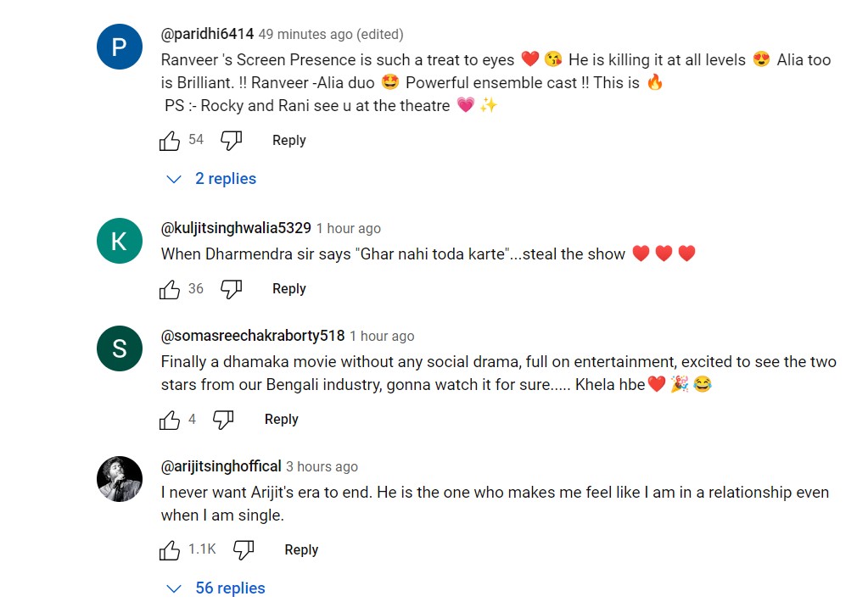Dislike @arijitsinghoffical's comment
Screen dimensions: 868x613
pyautogui.click(x=244, y=550)
